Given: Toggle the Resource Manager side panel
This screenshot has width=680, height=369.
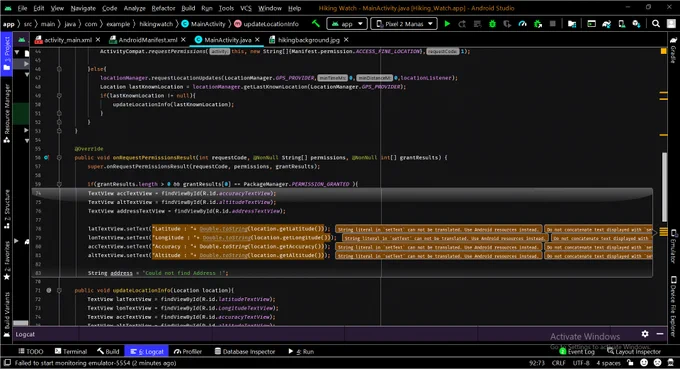Looking at the screenshot, I should click(x=7, y=113).
